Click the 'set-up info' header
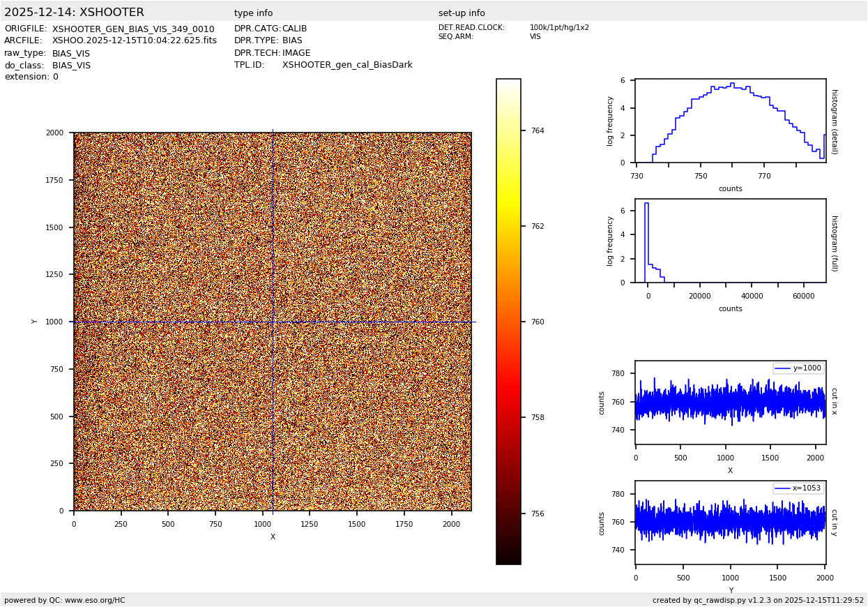The image size is (868, 607). coord(462,13)
